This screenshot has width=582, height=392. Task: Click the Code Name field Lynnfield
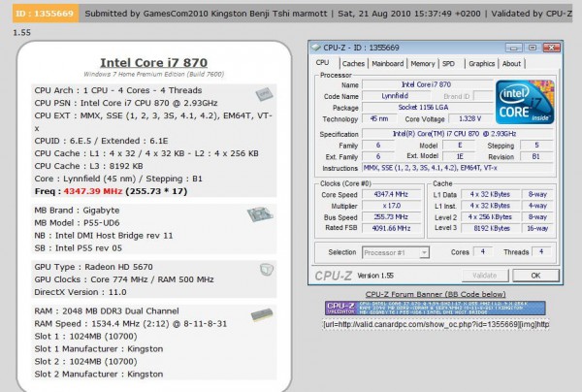point(396,96)
